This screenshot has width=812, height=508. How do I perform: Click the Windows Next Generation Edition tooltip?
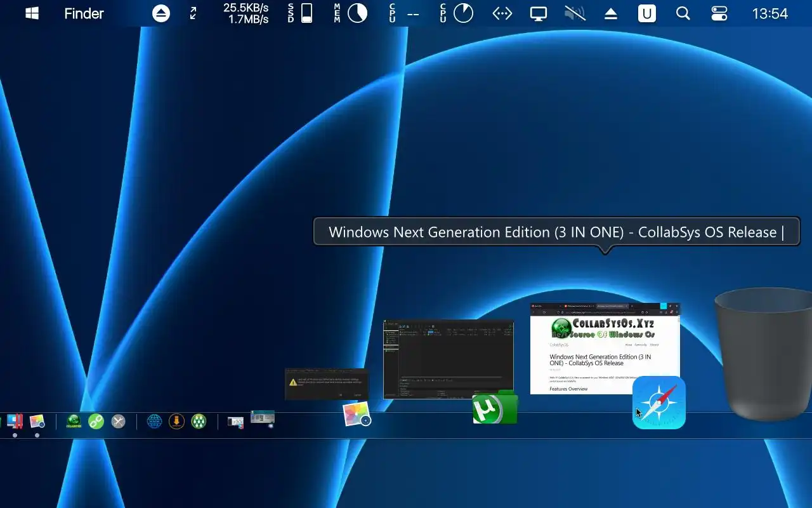click(x=556, y=232)
